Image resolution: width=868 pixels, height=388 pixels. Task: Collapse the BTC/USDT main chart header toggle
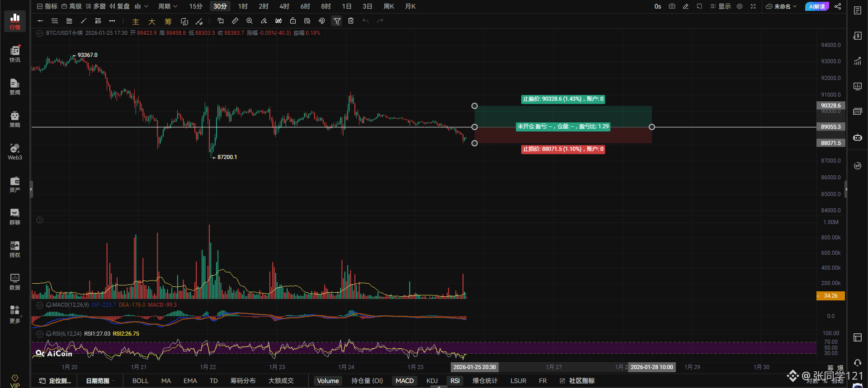[x=40, y=33]
